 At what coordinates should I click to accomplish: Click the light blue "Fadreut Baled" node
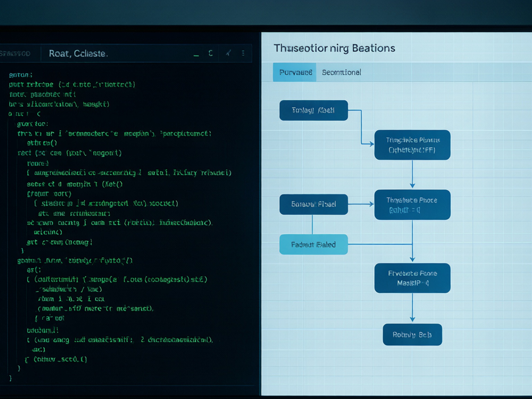pos(313,245)
